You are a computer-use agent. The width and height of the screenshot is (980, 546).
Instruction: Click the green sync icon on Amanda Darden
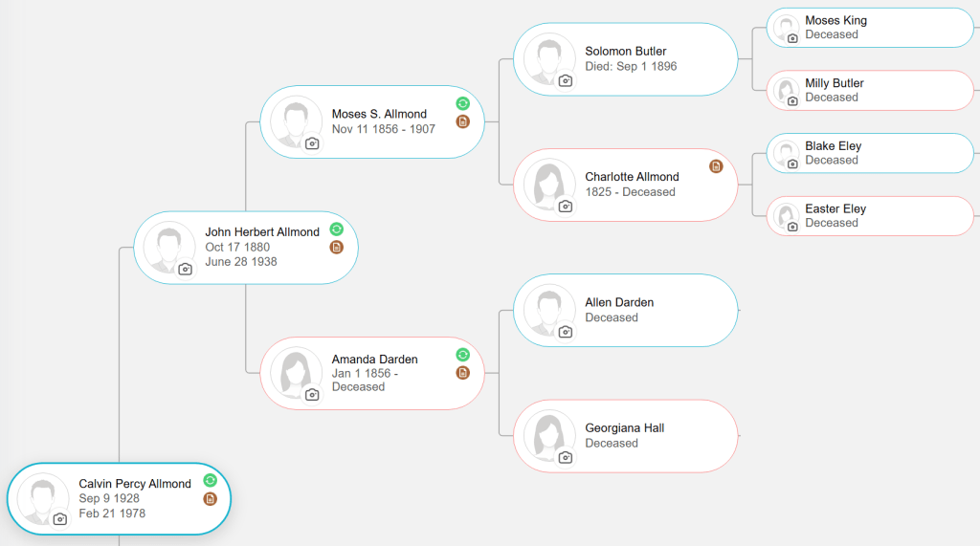(x=463, y=355)
